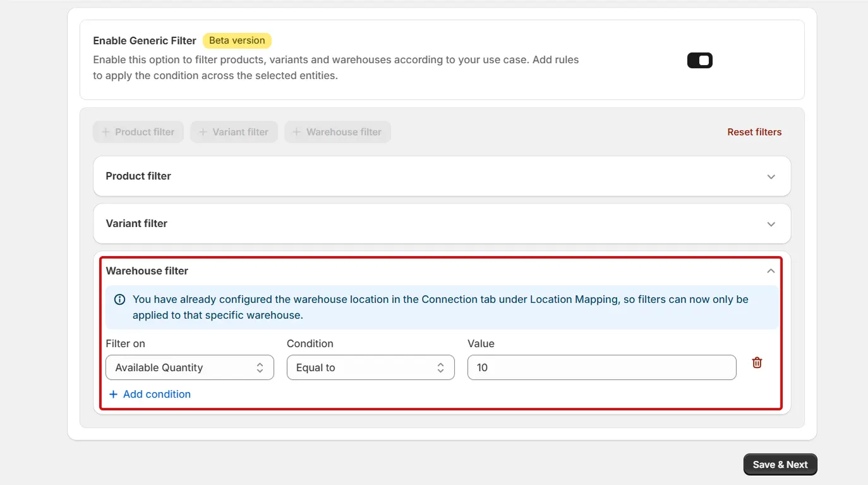This screenshot has width=868, height=485.
Task: Click the disabled Product filter add button
Action: [138, 132]
